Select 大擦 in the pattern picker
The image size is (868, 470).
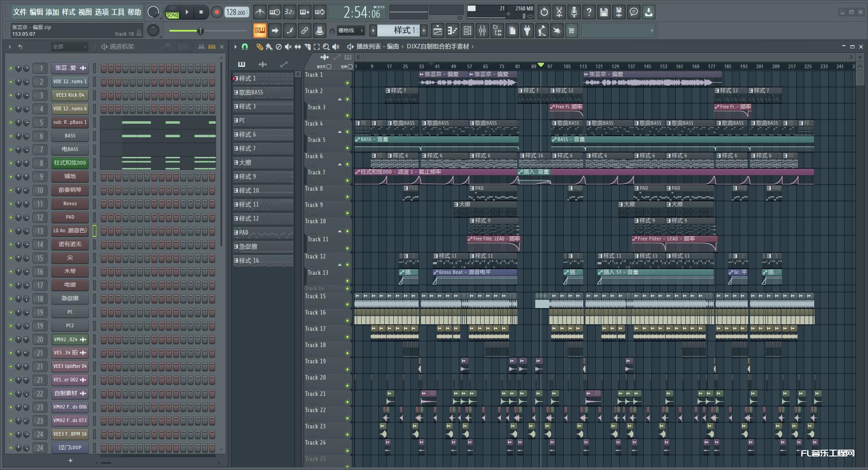click(263, 162)
